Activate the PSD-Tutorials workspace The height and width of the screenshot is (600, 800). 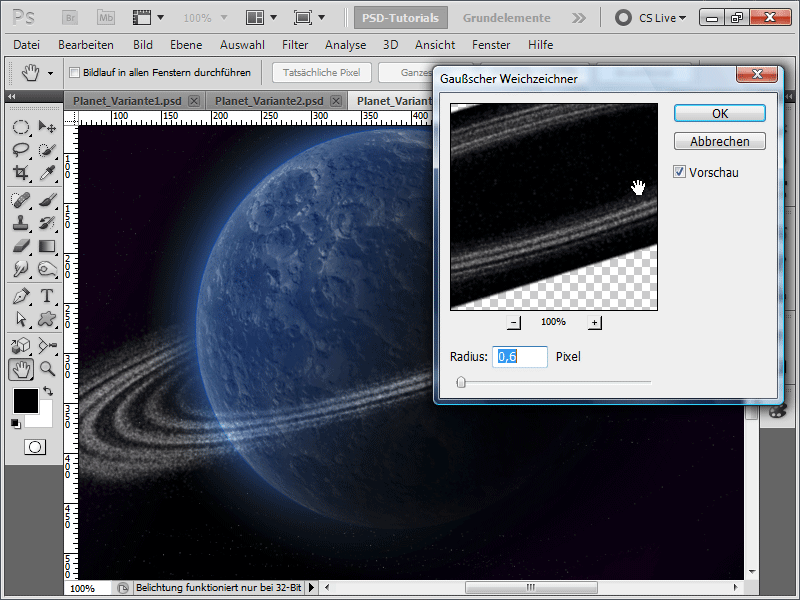click(400, 18)
